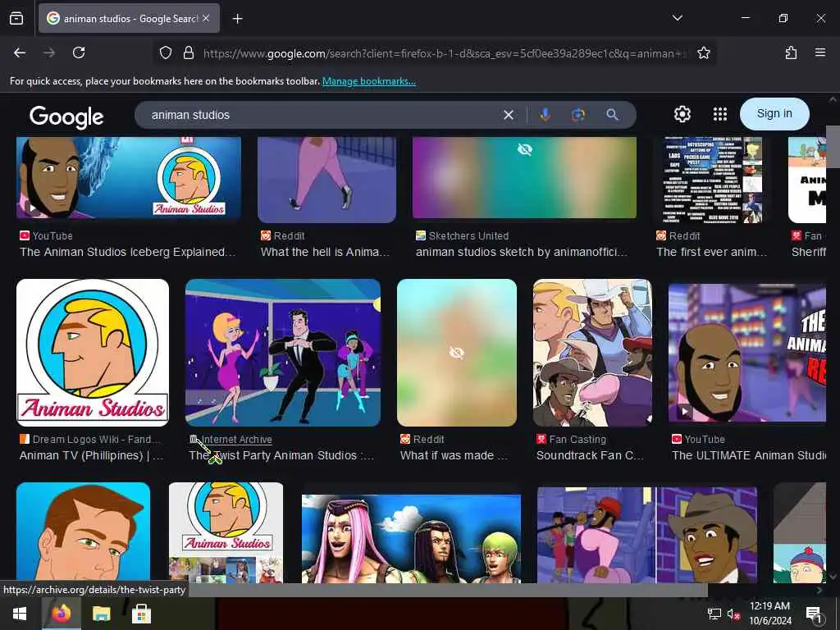Open the Firefox extensions puzzle icon
The height and width of the screenshot is (630, 840).
coord(791,52)
